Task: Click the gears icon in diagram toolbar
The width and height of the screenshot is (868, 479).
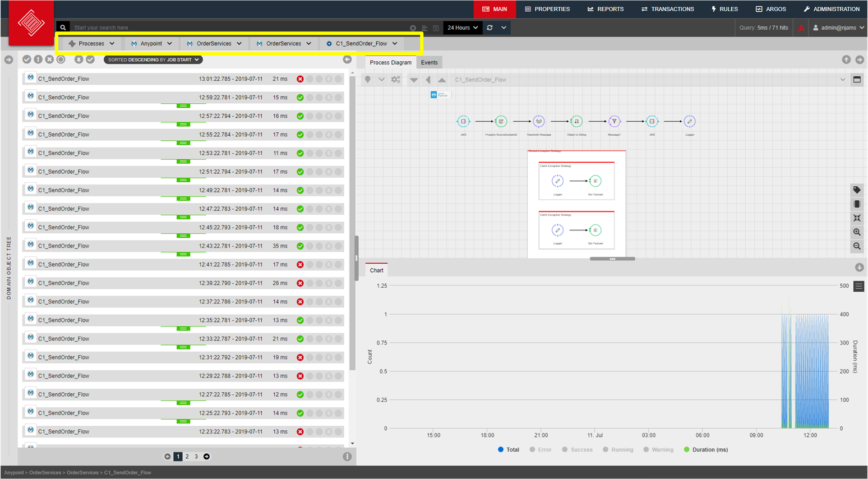Action: [396, 80]
